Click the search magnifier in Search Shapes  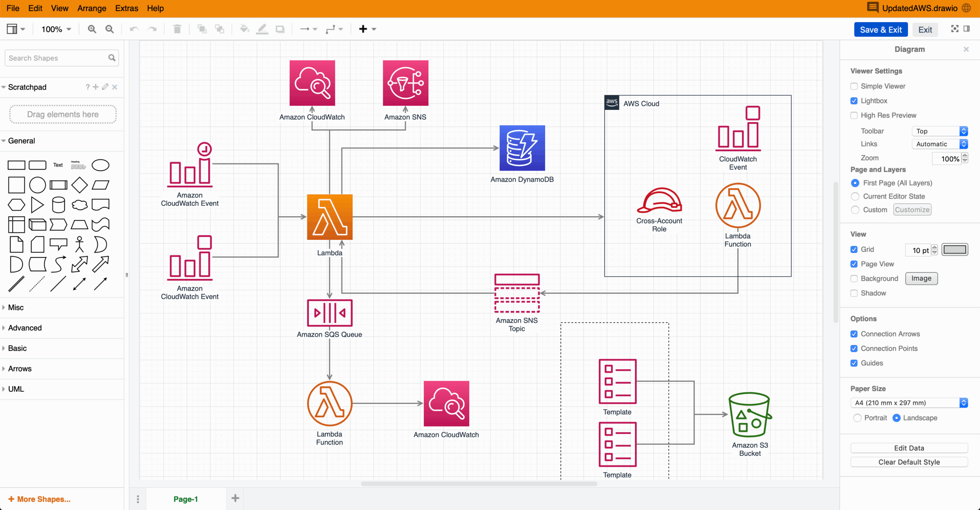click(x=112, y=58)
